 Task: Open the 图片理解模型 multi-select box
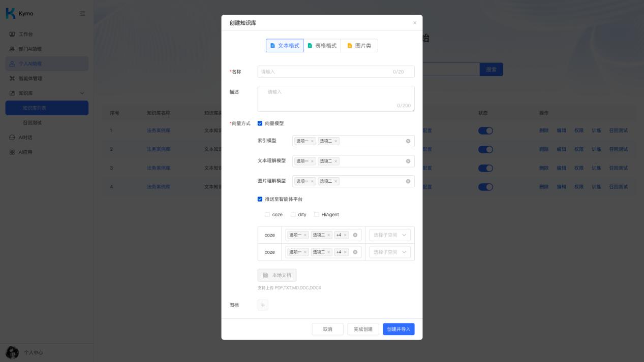(x=353, y=181)
